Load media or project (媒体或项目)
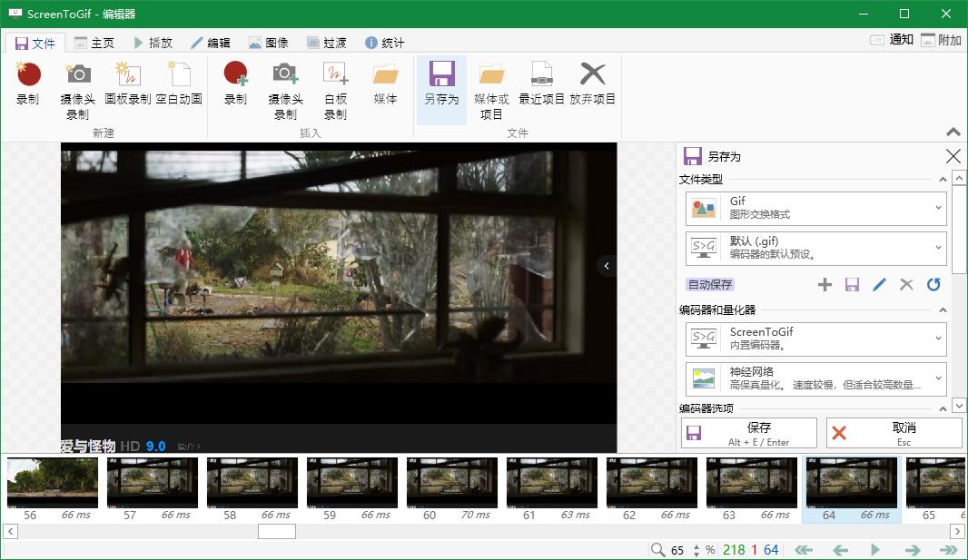968x560 pixels. tap(491, 92)
